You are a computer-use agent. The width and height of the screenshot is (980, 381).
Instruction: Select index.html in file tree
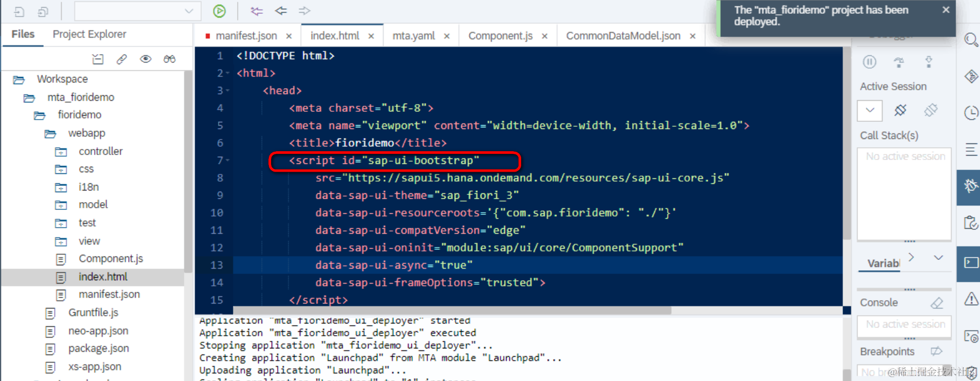(103, 276)
